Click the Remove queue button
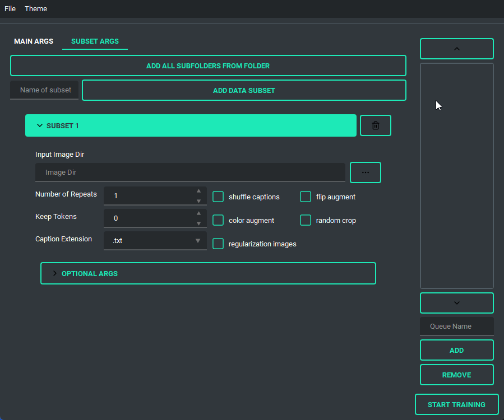The width and height of the screenshot is (504, 420). pos(457,375)
